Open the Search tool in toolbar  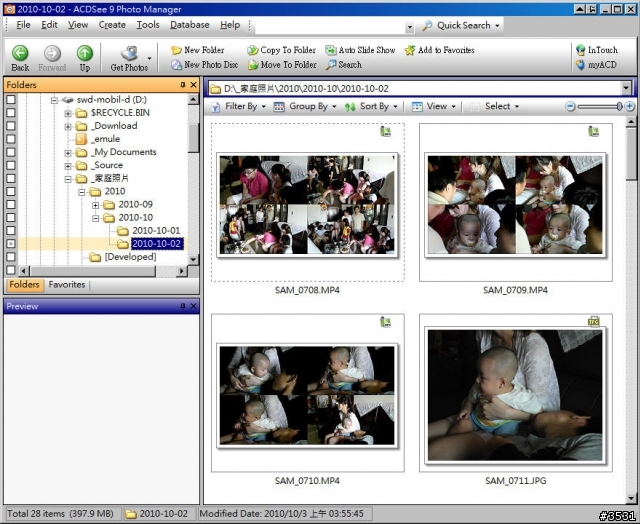coord(343,64)
